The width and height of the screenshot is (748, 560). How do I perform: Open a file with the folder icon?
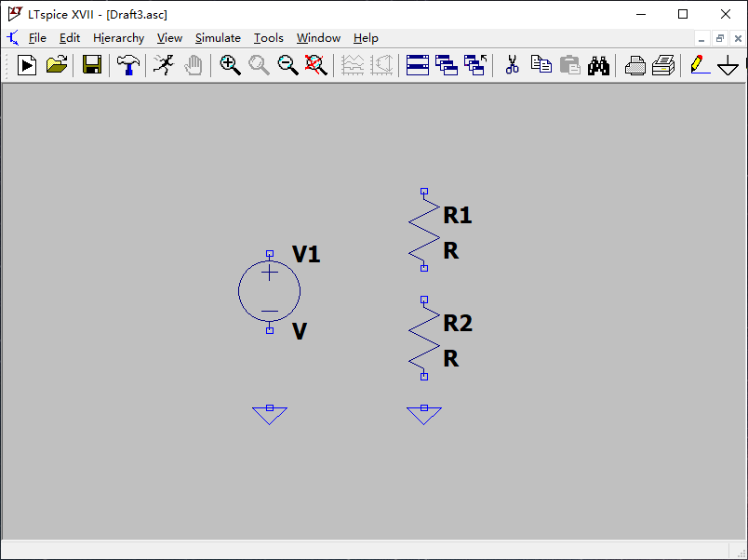[57, 65]
